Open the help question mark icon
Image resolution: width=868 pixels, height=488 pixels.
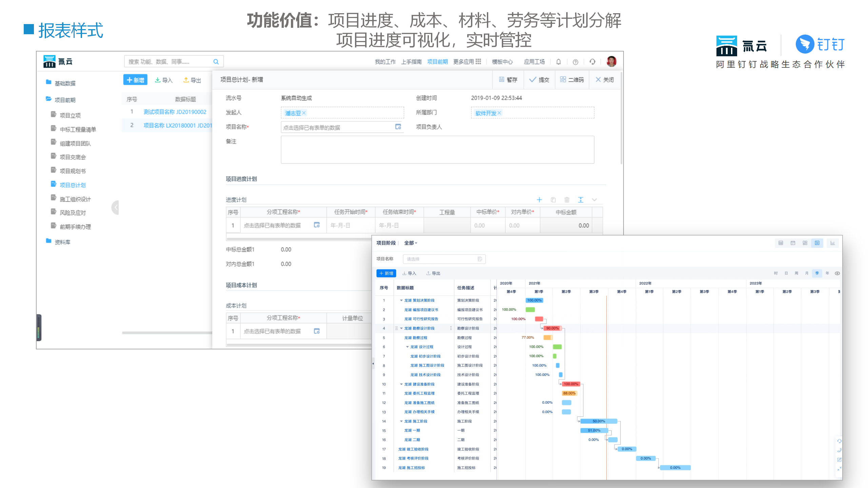(575, 62)
